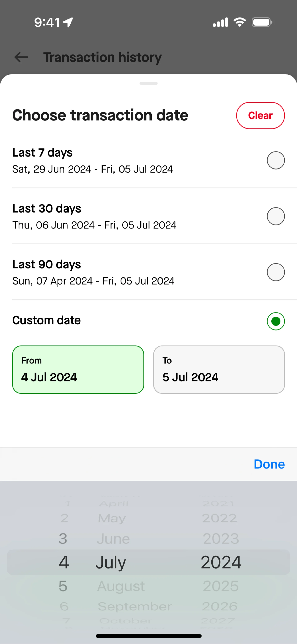Tap the Last 30 days option label

(47, 208)
